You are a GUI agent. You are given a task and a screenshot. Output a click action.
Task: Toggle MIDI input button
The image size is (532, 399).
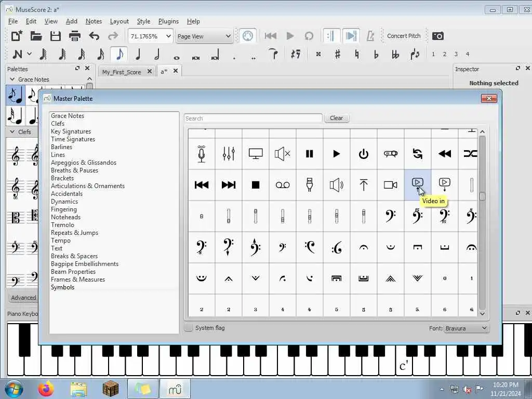click(x=248, y=36)
